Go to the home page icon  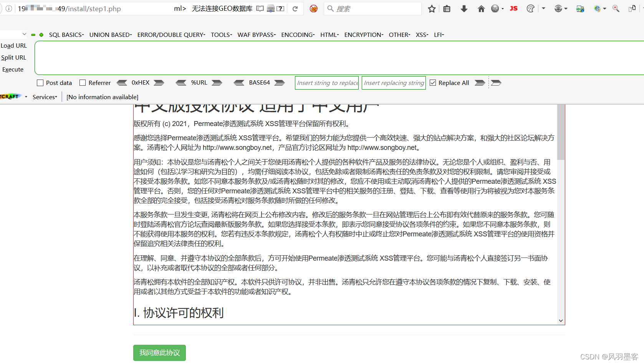(x=481, y=8)
